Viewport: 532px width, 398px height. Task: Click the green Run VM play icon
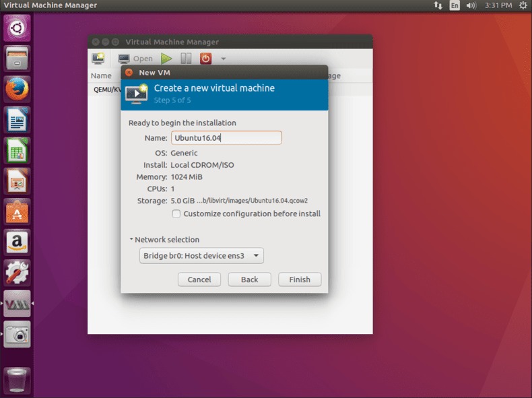coord(166,59)
